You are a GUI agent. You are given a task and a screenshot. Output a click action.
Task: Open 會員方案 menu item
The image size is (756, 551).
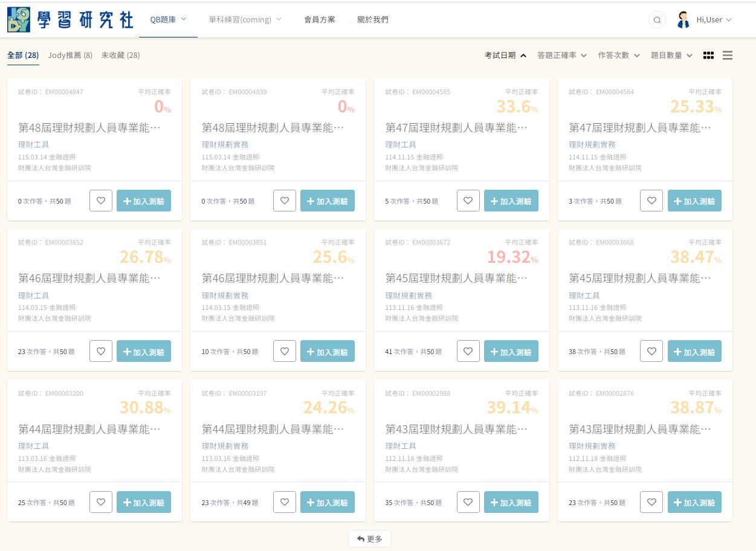click(320, 19)
